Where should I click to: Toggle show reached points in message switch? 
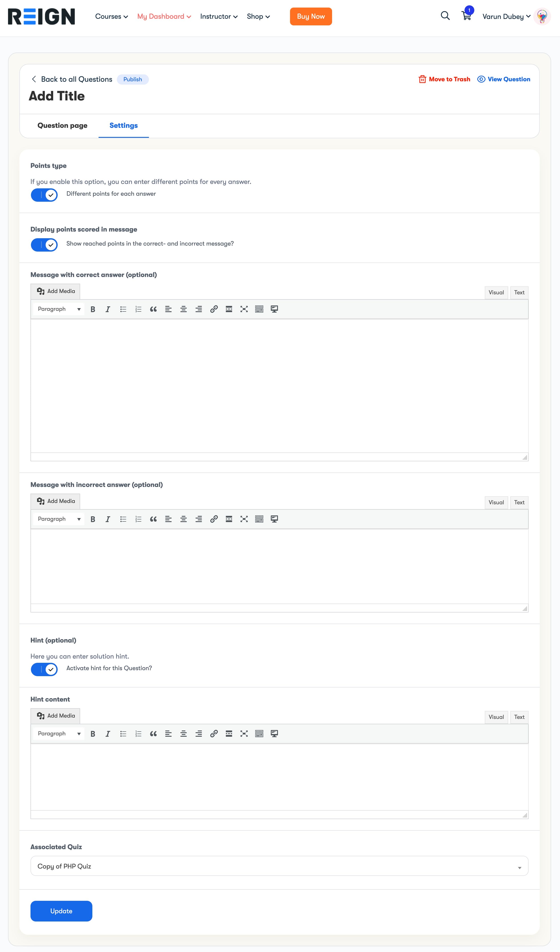(x=44, y=245)
